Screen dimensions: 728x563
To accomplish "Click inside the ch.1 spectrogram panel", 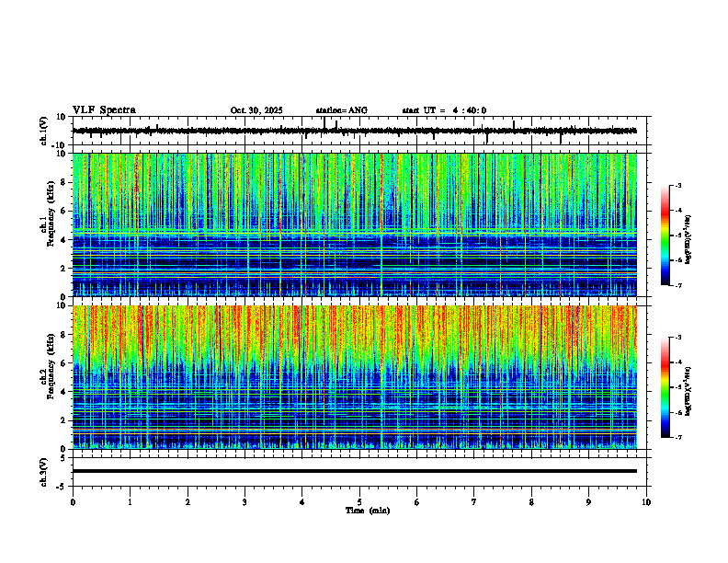I will [354, 224].
